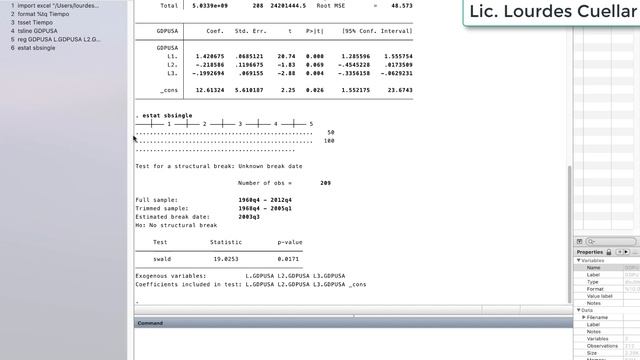Click the 'estat sbsingle' command in Results

(x=167, y=116)
